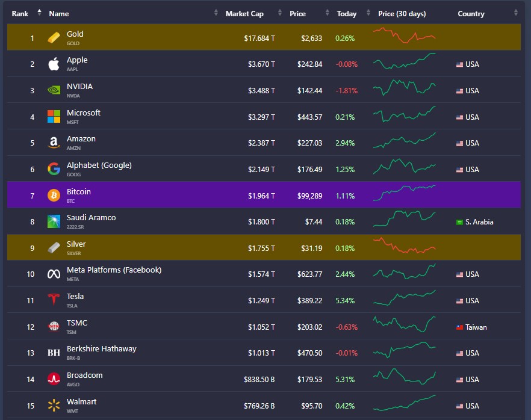Click the Microsoft logo icon
This screenshot has width=531, height=420.
click(x=54, y=116)
